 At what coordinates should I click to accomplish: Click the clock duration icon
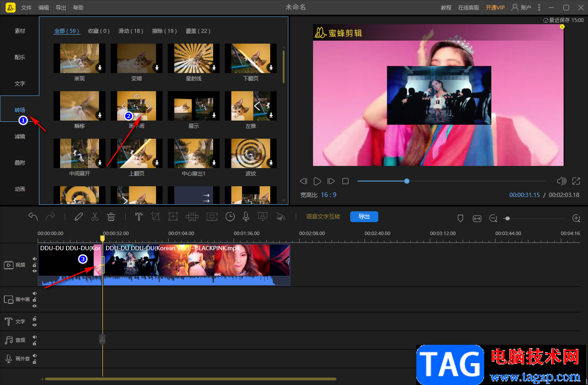click(230, 216)
